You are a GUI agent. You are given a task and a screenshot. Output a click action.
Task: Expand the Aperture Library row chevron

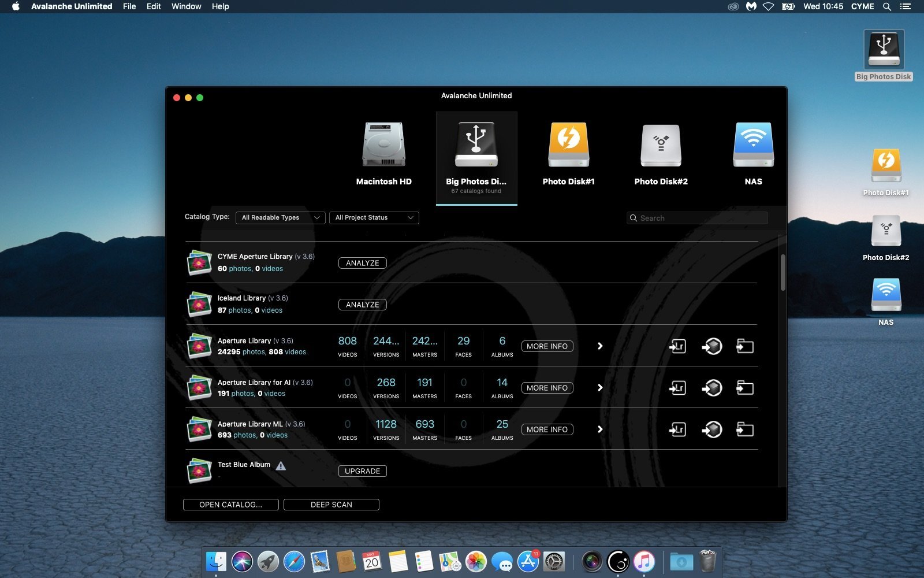(x=600, y=346)
